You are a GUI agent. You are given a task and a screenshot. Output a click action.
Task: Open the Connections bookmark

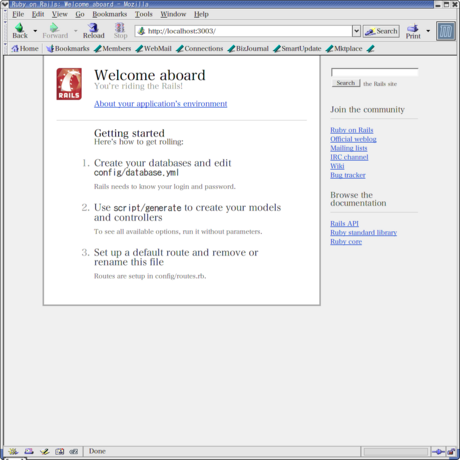[x=200, y=49]
